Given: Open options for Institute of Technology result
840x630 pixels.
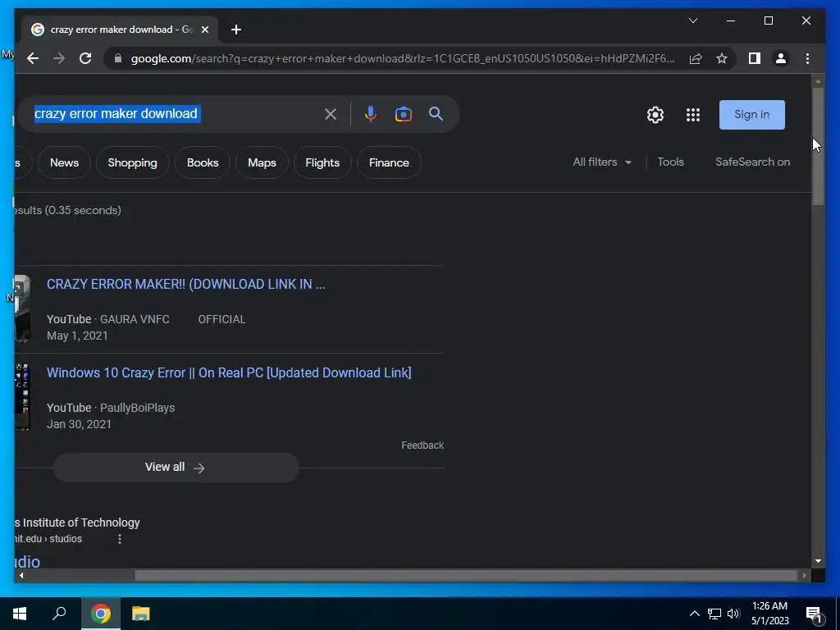Looking at the screenshot, I should [x=120, y=539].
